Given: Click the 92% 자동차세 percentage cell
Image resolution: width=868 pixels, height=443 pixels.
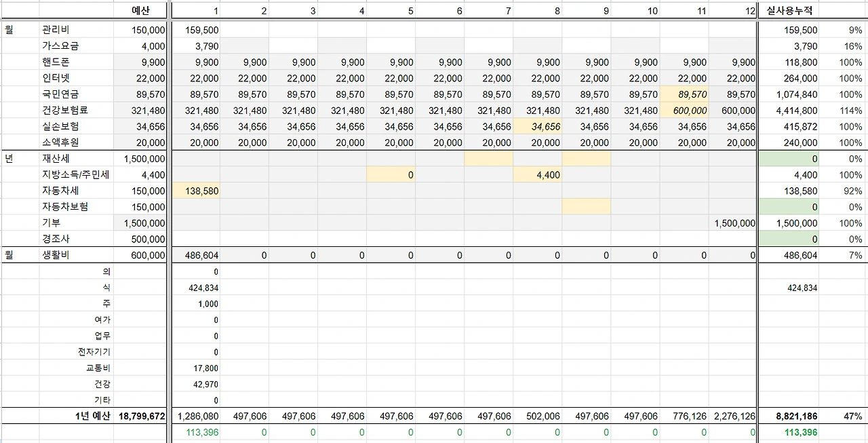Looking at the screenshot, I should pos(843,191).
